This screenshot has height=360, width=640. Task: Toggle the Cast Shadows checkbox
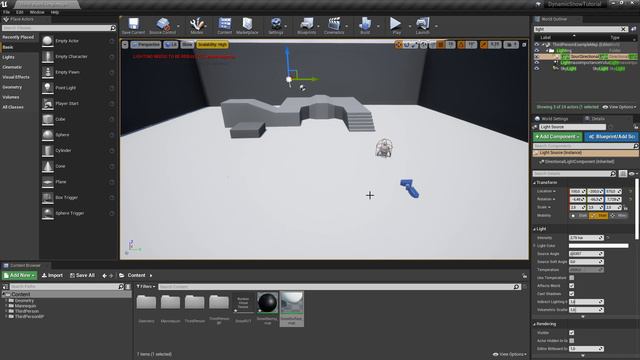coord(571,294)
